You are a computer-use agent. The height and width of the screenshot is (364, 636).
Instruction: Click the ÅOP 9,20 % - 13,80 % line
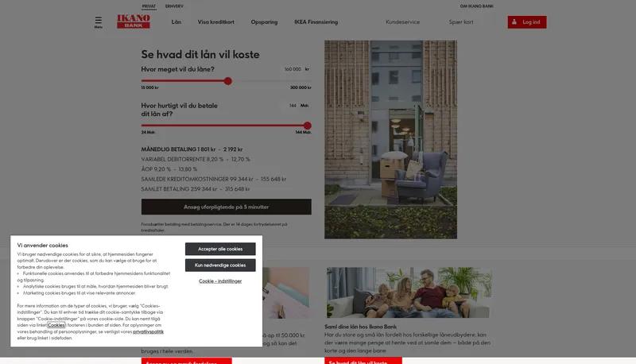[169, 169]
